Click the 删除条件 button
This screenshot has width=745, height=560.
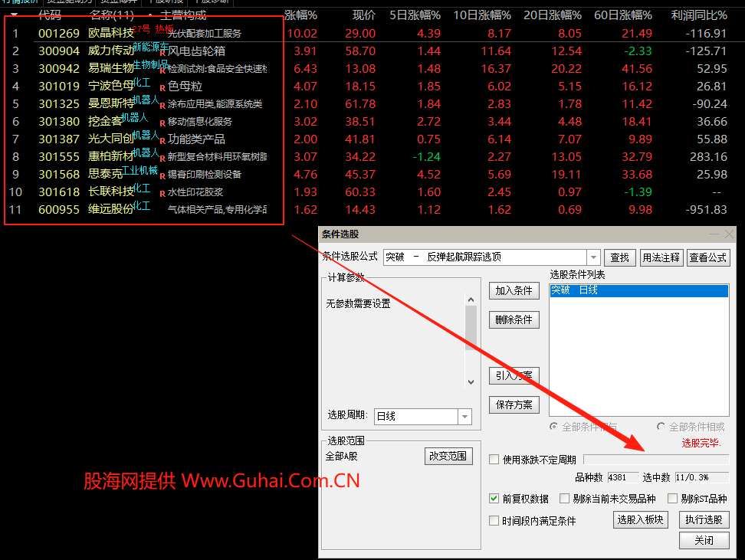(x=514, y=319)
